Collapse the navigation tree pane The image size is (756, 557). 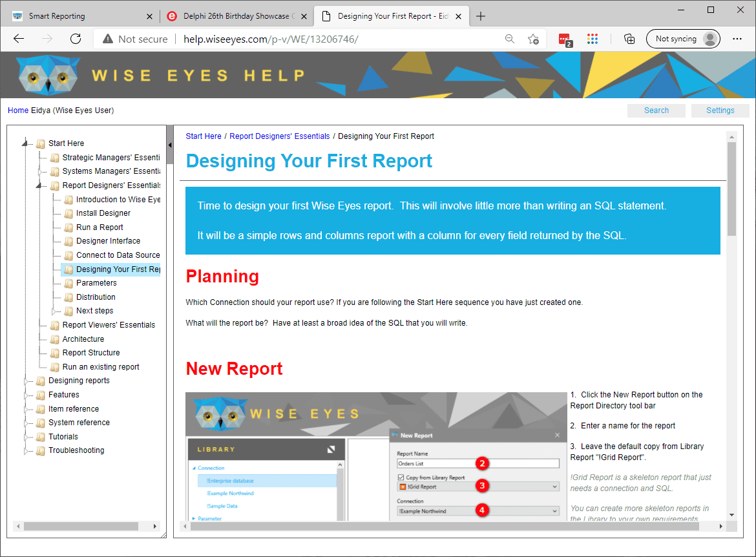(x=170, y=145)
